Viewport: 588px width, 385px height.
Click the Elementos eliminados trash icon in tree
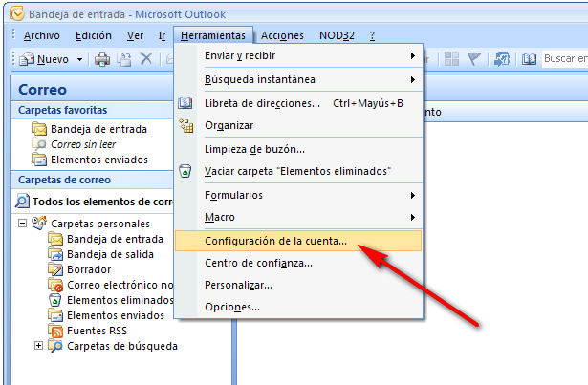(55, 300)
